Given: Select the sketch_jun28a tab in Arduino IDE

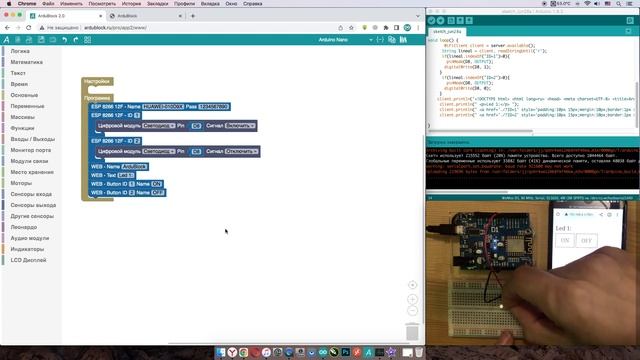Looking at the screenshot, I should pyautogui.click(x=447, y=31).
